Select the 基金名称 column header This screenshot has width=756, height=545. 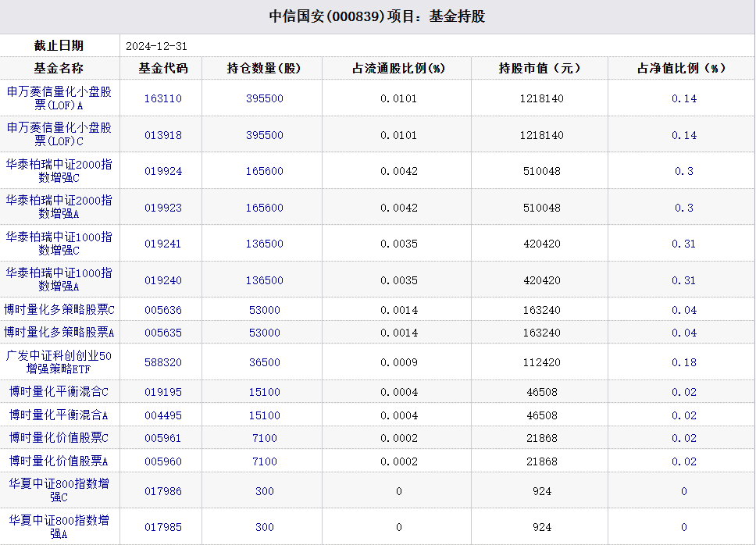coord(59,68)
